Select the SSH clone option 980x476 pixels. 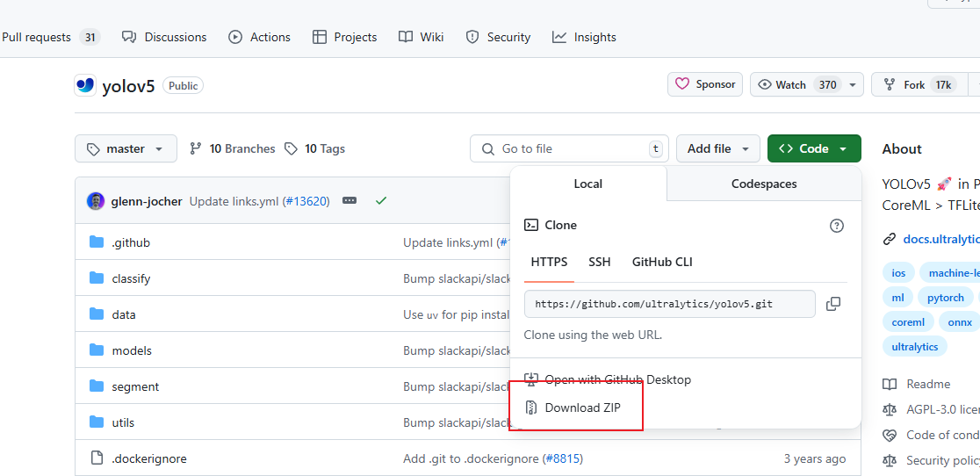tap(600, 262)
